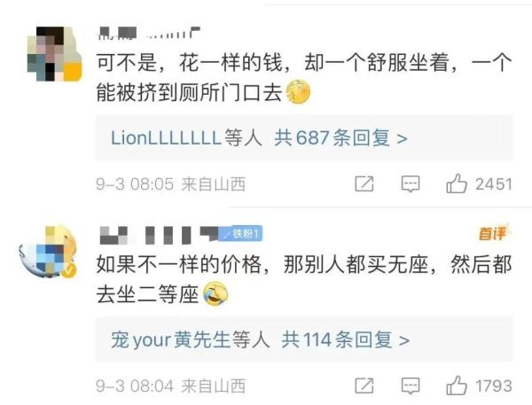Open the first commenter's avatar
The image size is (532, 405).
(54, 54)
